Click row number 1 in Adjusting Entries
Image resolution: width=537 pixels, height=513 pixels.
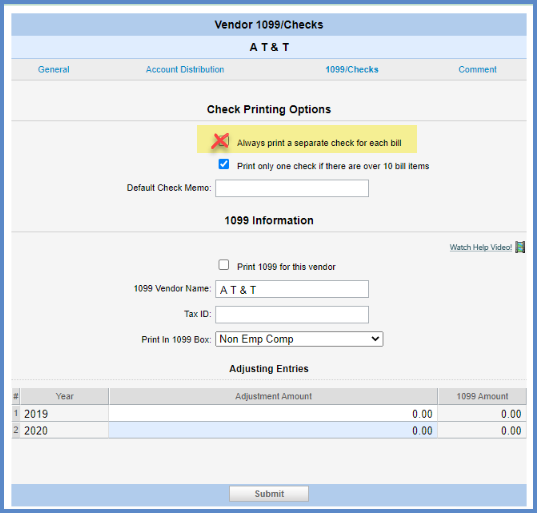coord(16,414)
